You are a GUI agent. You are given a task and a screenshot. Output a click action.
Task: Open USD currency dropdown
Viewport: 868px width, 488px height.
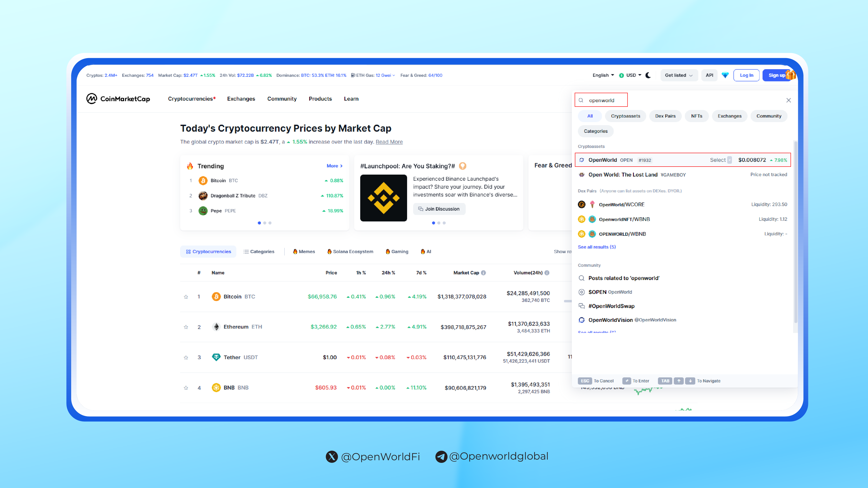[x=630, y=75]
